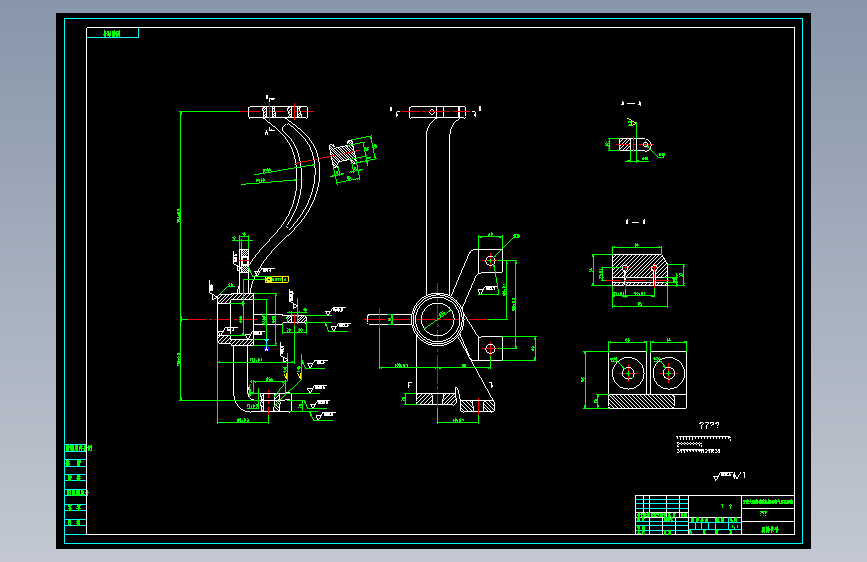Click the small hole in the top-right section view
This screenshot has width=867, height=562.
645,144
